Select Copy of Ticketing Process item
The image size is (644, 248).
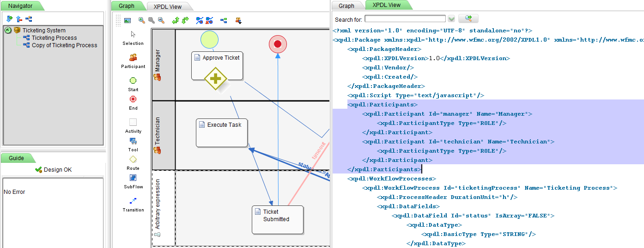point(64,45)
